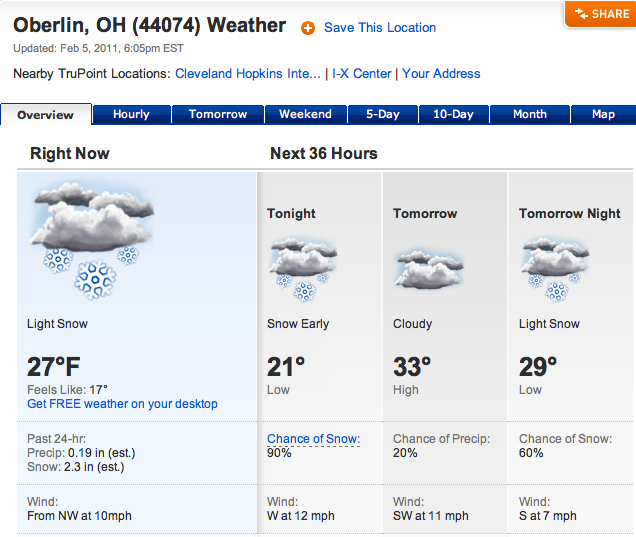Click the I-X Center location link
This screenshot has height=537, width=636.
click(362, 74)
